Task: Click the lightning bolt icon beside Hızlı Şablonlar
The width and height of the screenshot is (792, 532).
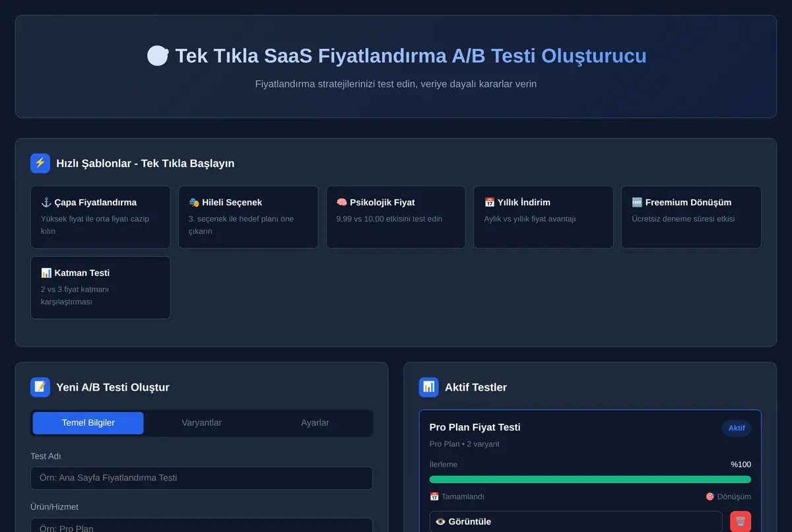Action: point(40,163)
